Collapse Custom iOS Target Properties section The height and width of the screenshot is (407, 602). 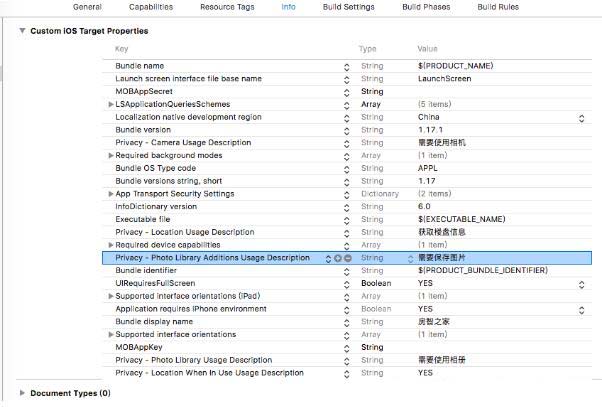pyautogui.click(x=23, y=31)
